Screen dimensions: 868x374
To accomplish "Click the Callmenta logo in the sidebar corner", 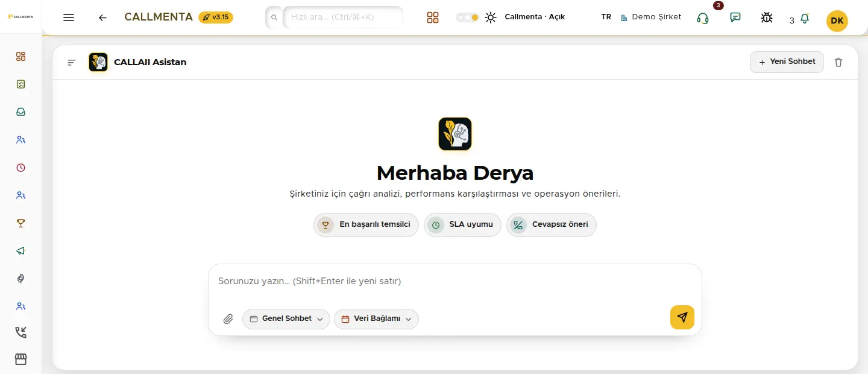I will pyautogui.click(x=20, y=17).
